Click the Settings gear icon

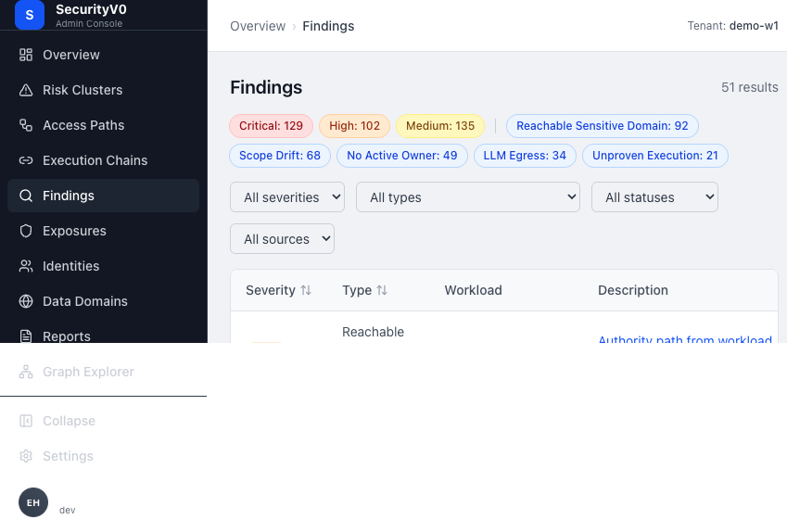(x=26, y=456)
